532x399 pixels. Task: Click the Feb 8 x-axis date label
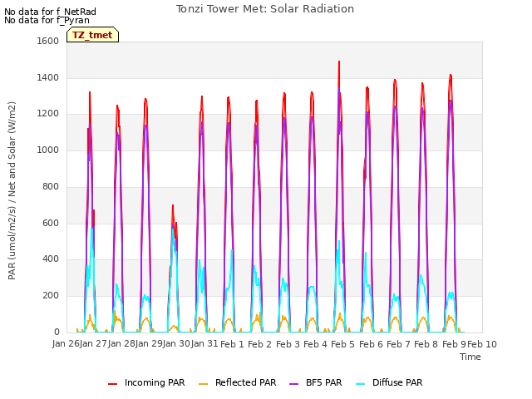tap(426, 344)
